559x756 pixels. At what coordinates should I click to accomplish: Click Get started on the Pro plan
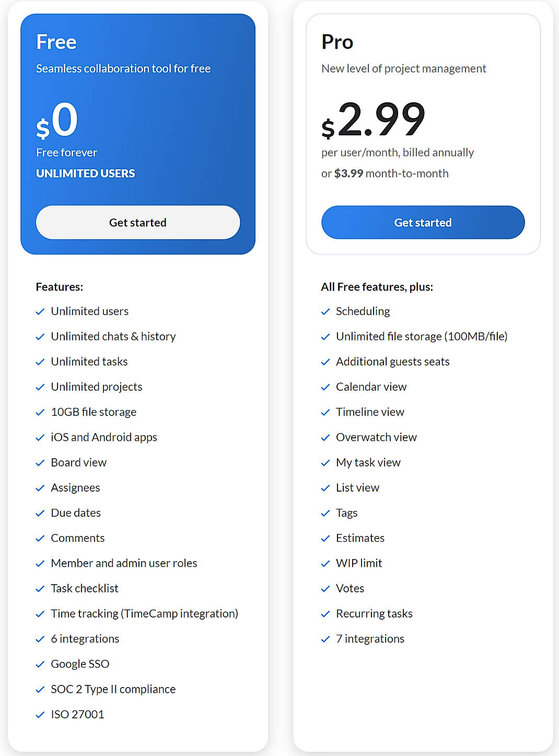(423, 223)
